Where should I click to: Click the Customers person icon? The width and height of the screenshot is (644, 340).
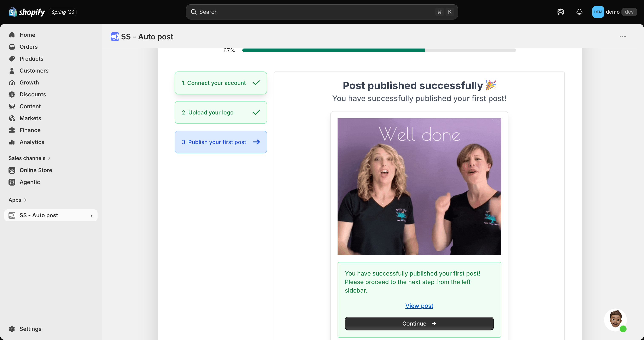coord(12,70)
